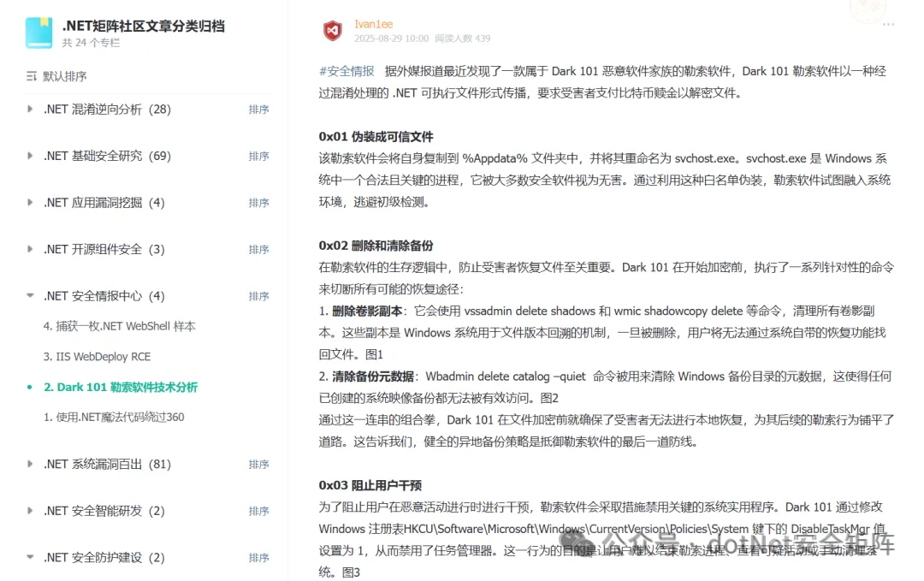Click the #安全情报 hashtag link
This screenshot has width=924, height=581.
click(x=346, y=71)
